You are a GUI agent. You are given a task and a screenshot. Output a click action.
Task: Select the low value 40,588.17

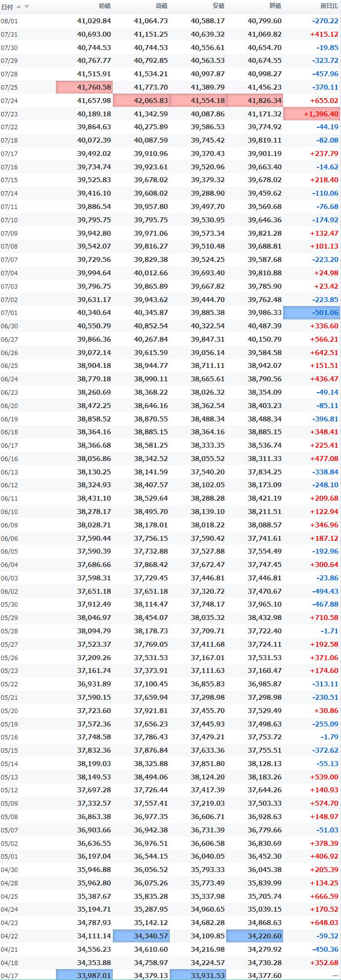point(208,21)
